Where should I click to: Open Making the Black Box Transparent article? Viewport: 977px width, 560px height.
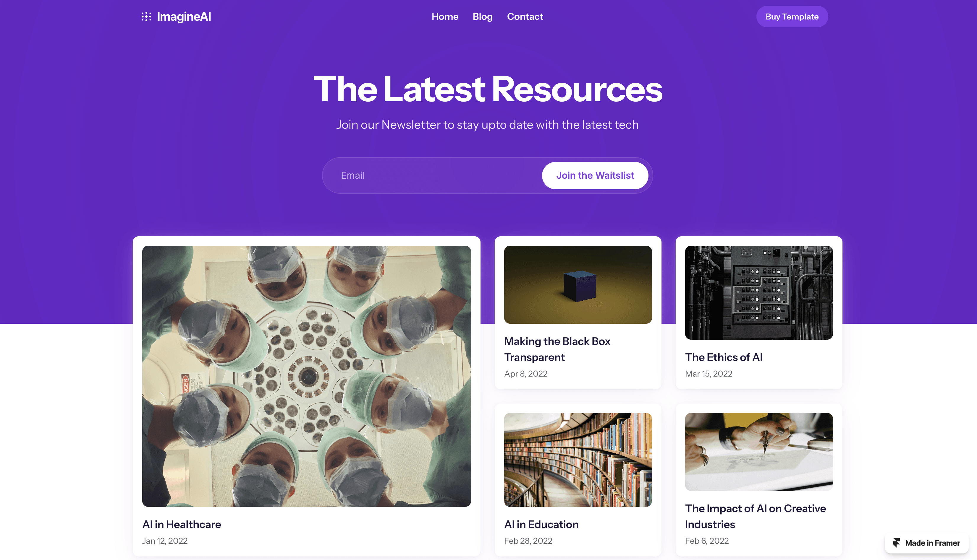pyautogui.click(x=557, y=349)
